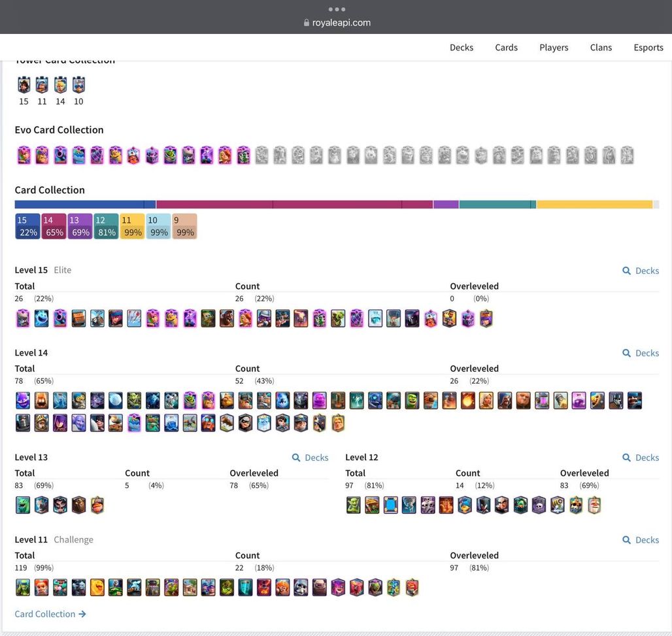
Task: Click the Decks link beside Level 12
Action: click(x=641, y=458)
